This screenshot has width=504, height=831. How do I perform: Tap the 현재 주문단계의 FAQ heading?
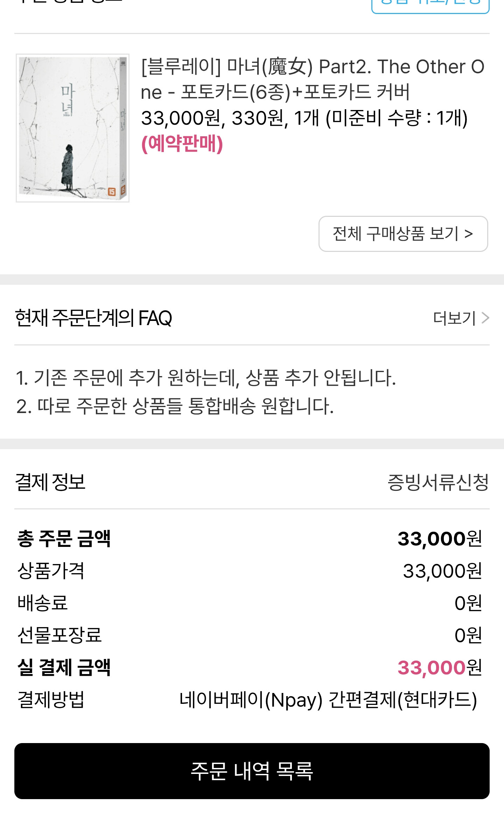coord(93,318)
